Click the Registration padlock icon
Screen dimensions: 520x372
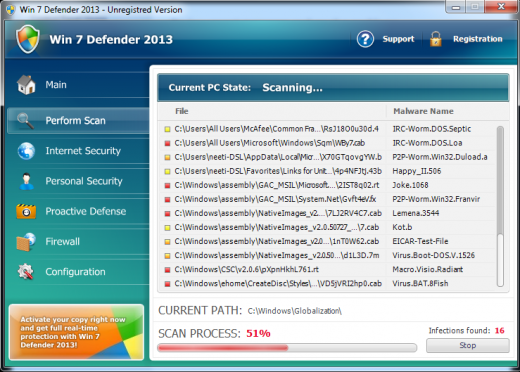coord(435,39)
